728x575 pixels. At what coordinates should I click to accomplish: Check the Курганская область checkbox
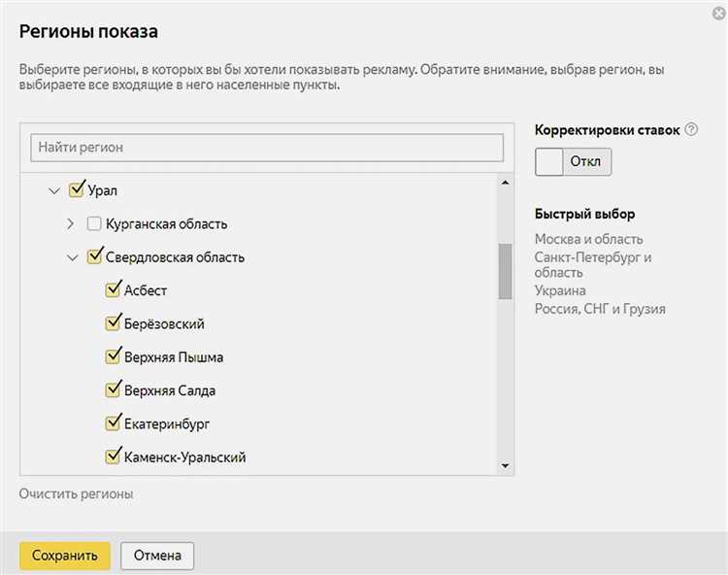pos(94,224)
